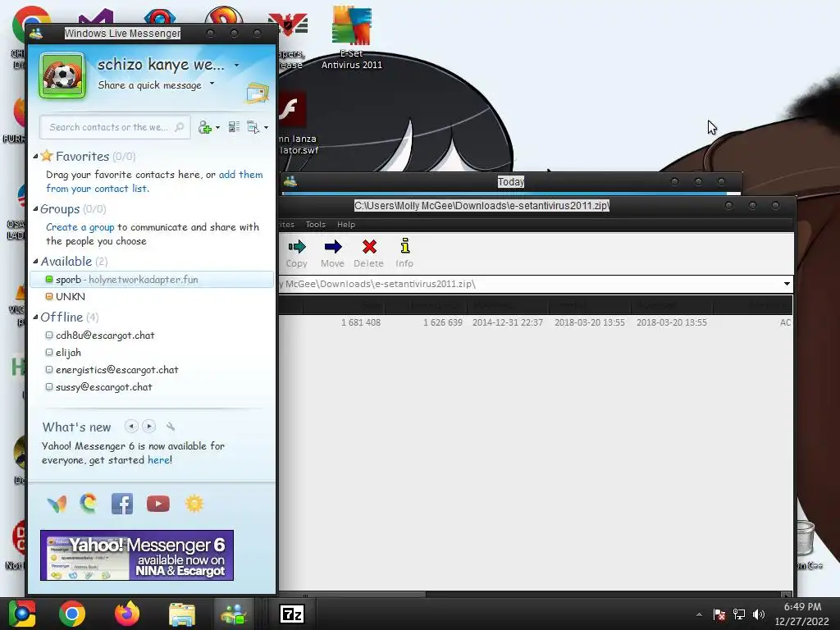
Task: Show hidden tray icons arrow
Action: pyautogui.click(x=699, y=614)
